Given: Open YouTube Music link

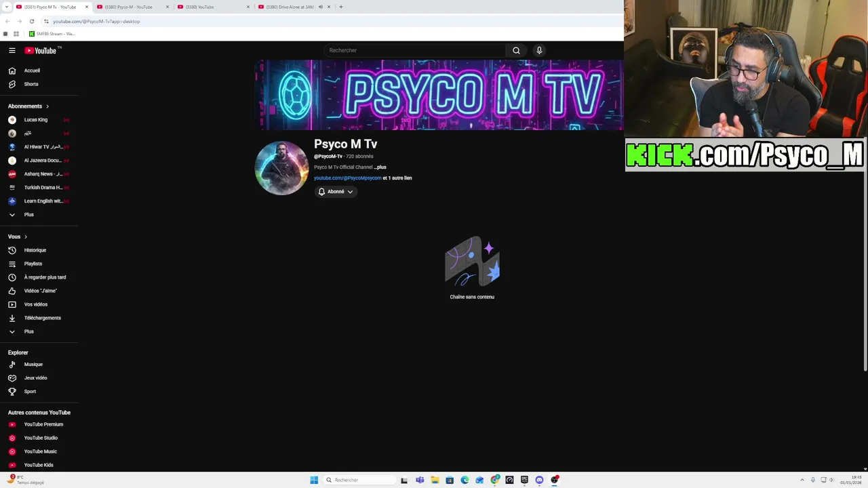Looking at the screenshot, I should point(39,451).
